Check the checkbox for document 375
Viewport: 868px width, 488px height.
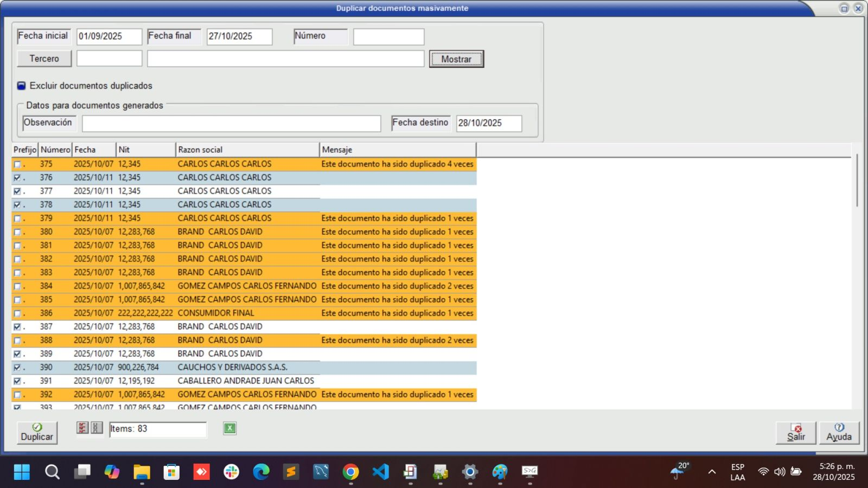(17, 164)
